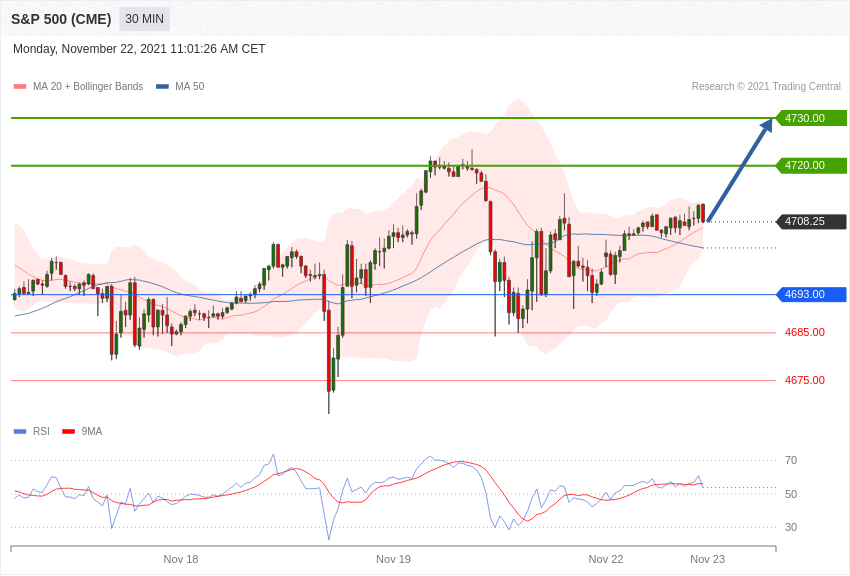
Task: Click the pink MA 20 legend color swatch
Action: (x=20, y=86)
